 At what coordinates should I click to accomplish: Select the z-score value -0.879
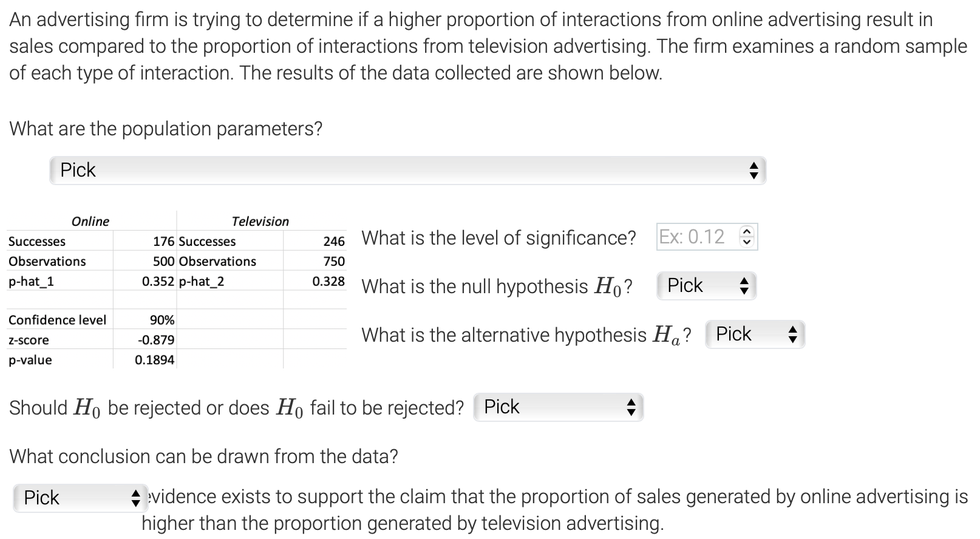(x=156, y=340)
